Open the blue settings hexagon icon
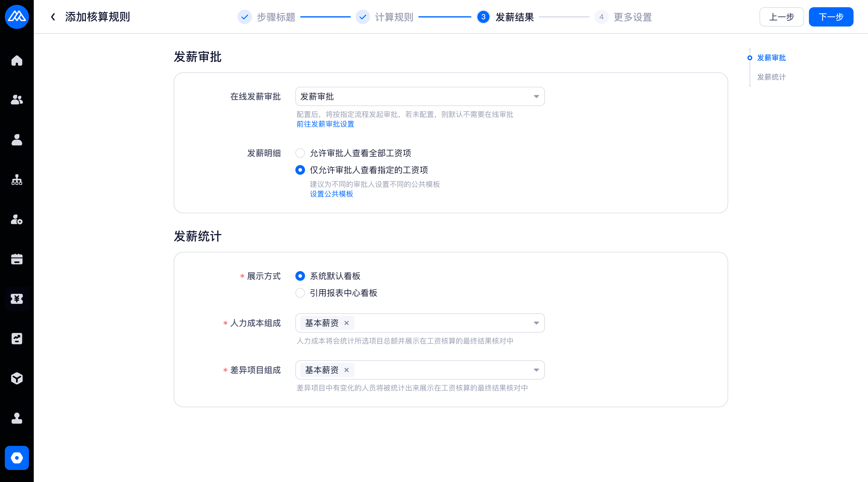 coord(17,458)
